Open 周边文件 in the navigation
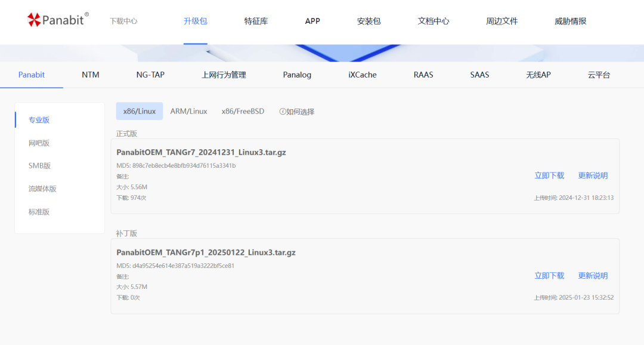This screenshot has height=345, width=644. pos(502,21)
